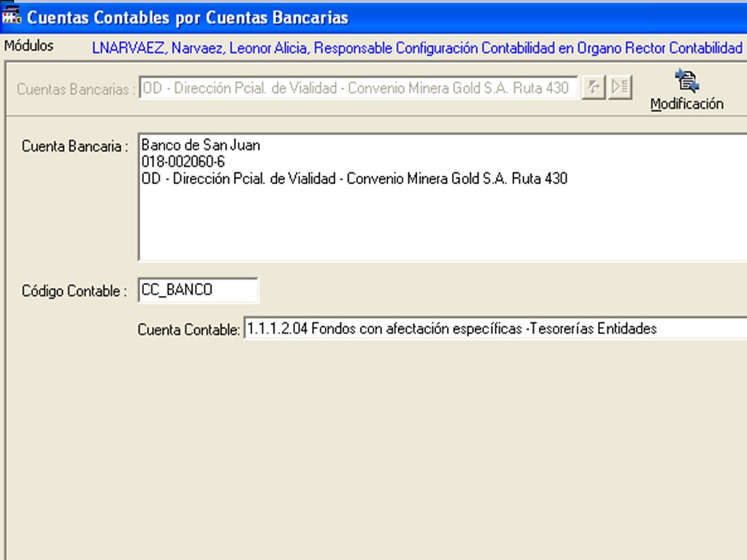Click the list lookup icon beside Cuentas Bancarias
Viewport: 747px width, 560px height.
tap(621, 88)
